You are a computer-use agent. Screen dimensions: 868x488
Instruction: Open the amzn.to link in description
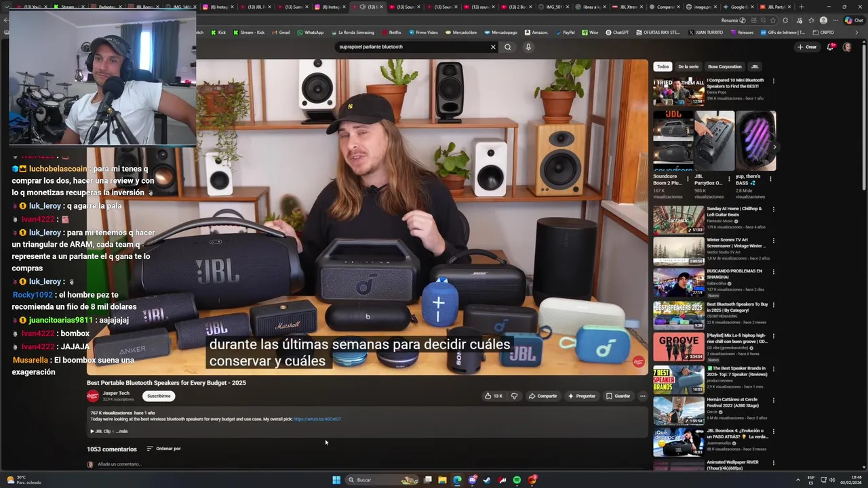pos(317,419)
